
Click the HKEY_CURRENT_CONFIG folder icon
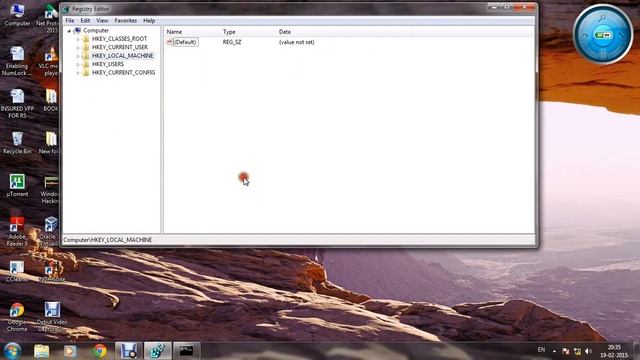(86, 73)
